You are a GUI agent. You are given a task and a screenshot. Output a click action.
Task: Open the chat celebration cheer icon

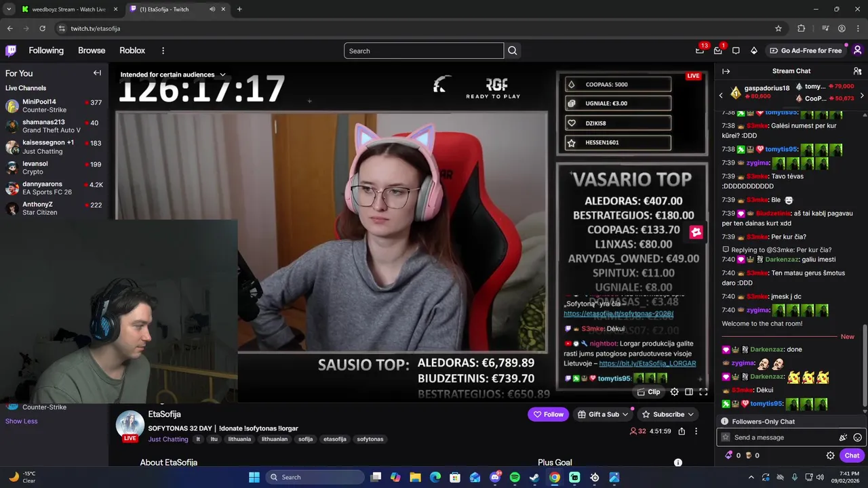tap(843, 438)
